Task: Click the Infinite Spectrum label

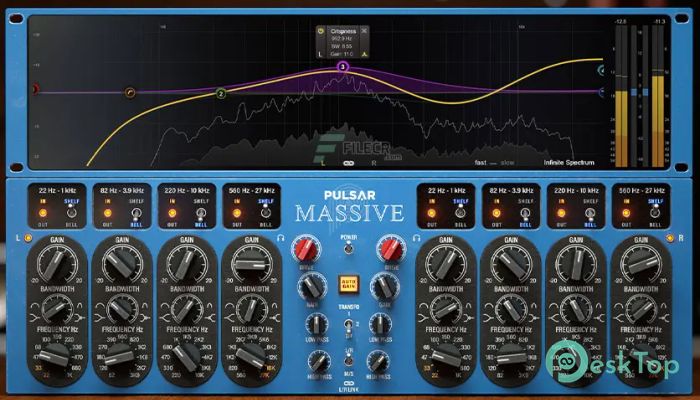Action: coord(569,163)
